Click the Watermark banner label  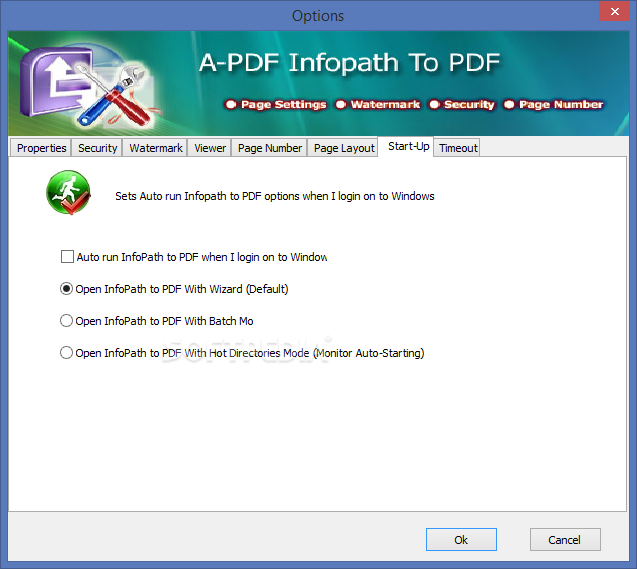[x=385, y=104]
